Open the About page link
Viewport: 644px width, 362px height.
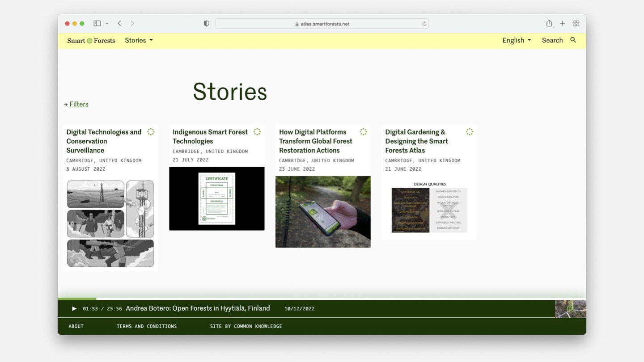coord(76,326)
